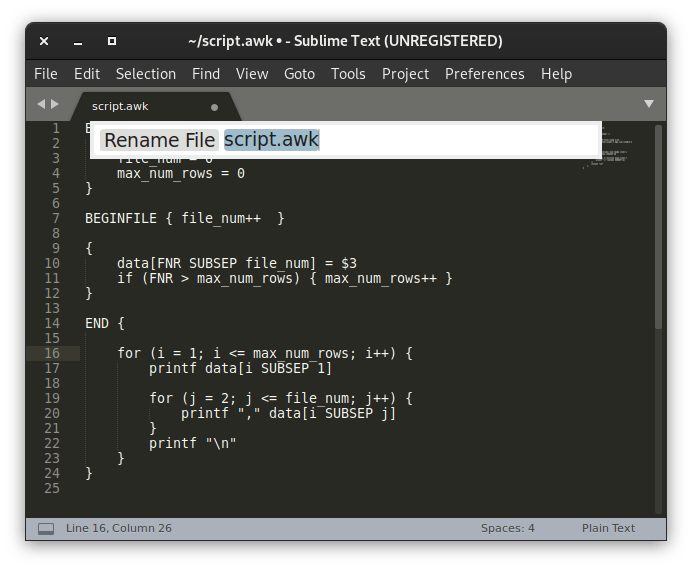Change indentation via Spaces: 4
Screen dimensions: 692x569
[508, 528]
